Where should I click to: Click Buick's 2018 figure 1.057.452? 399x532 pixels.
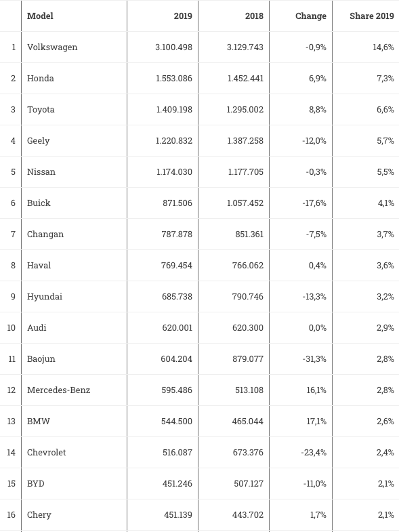[x=245, y=203]
